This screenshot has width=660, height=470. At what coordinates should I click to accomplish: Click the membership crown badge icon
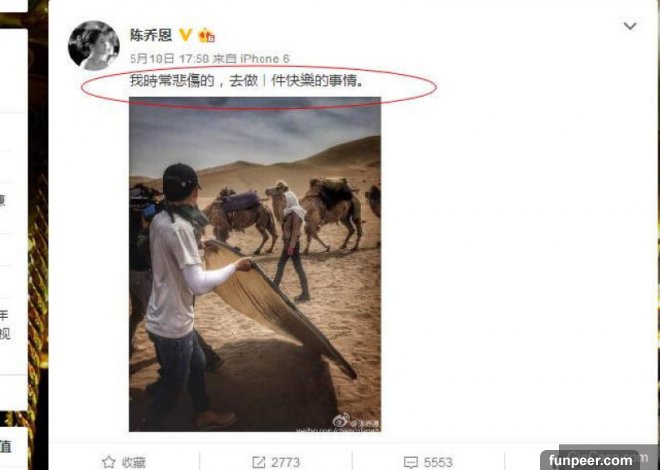pyautogui.click(x=206, y=35)
